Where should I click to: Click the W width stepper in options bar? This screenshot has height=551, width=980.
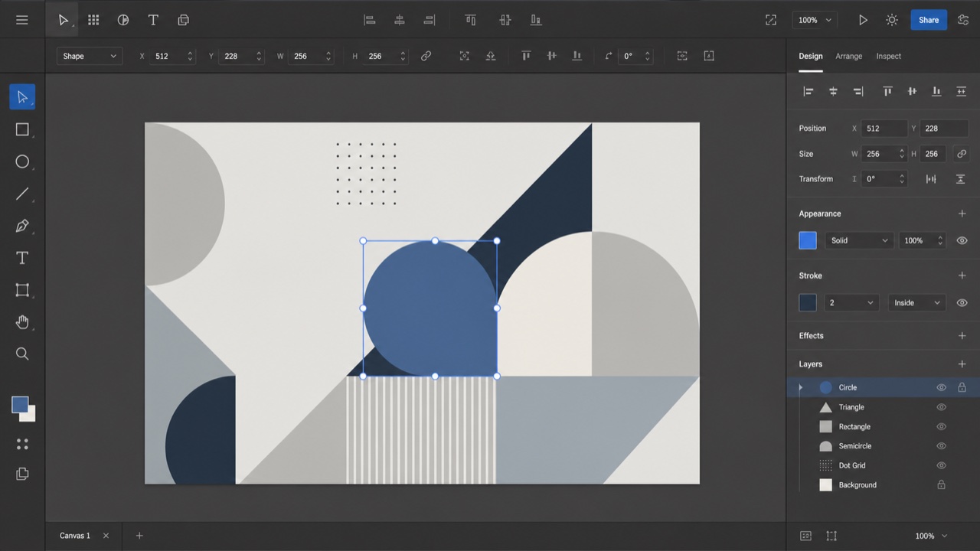click(x=328, y=56)
